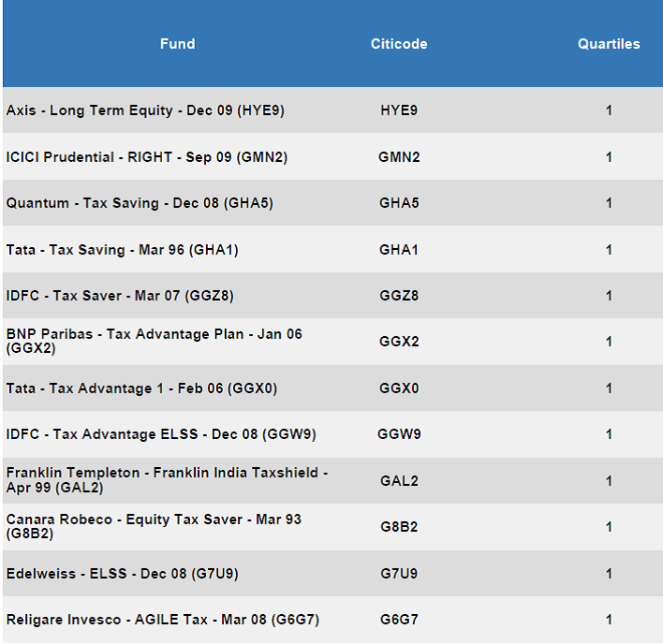Click the Fund column header
Screen dimensions: 663x644
[178, 43]
